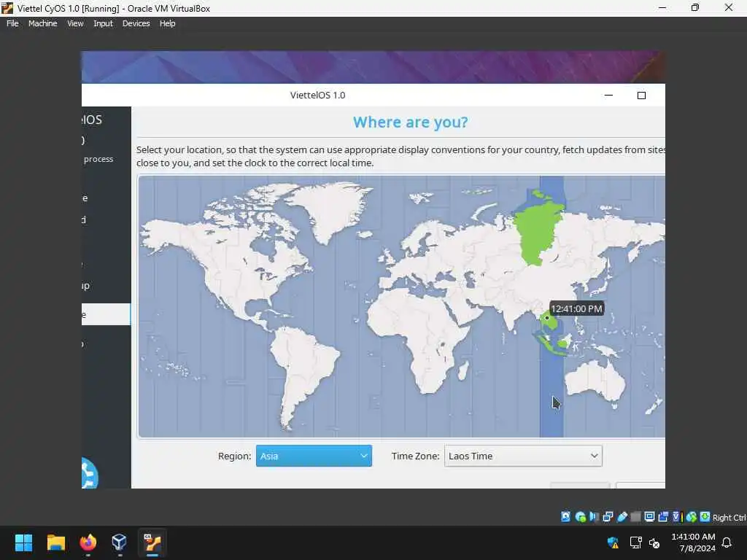The image size is (747, 560).
Task: Open File Explorer from the taskbar
Action: pos(55,542)
